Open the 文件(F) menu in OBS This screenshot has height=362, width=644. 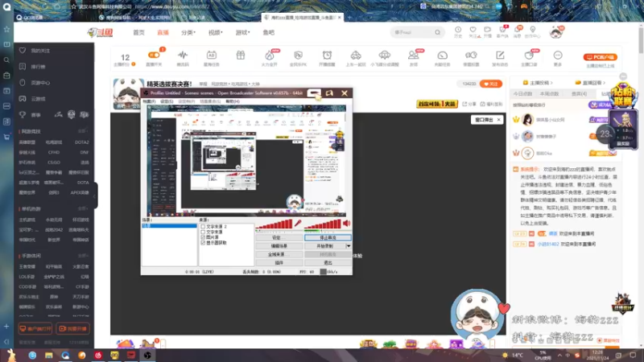(149, 101)
